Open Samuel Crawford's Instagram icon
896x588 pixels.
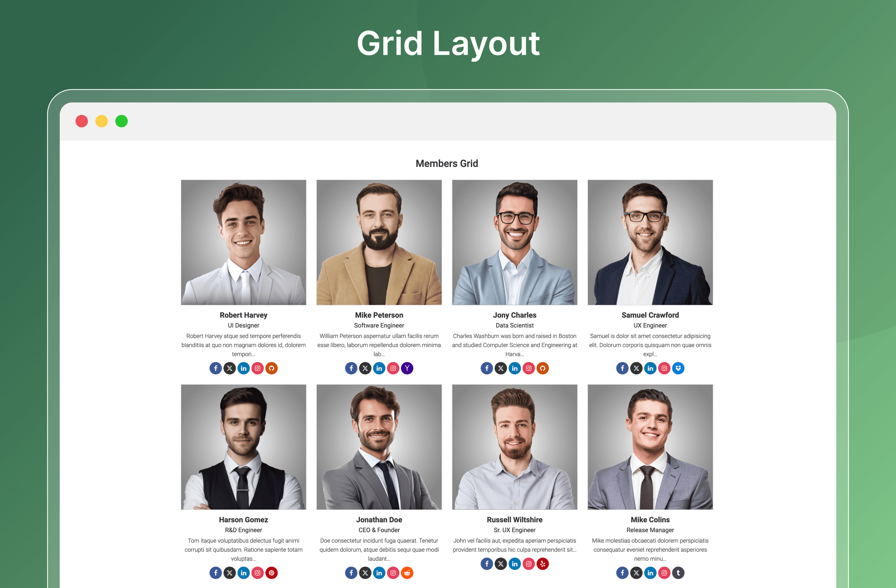pos(664,368)
